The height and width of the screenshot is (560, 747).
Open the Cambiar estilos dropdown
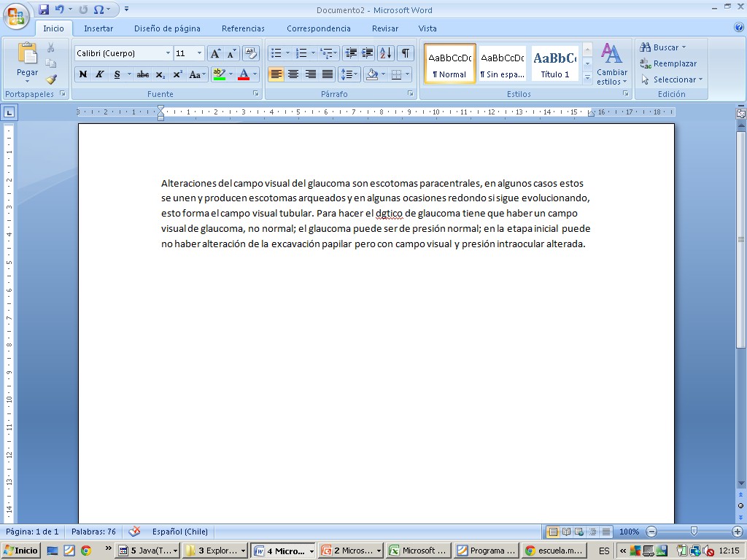[x=611, y=64]
